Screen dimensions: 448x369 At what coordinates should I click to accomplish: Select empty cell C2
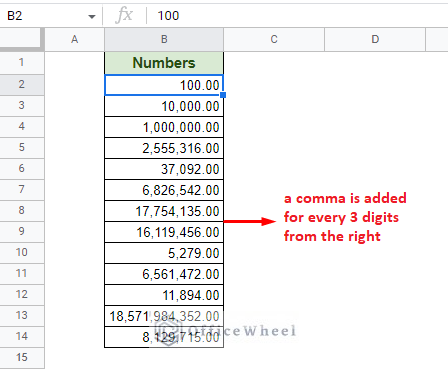pos(274,85)
